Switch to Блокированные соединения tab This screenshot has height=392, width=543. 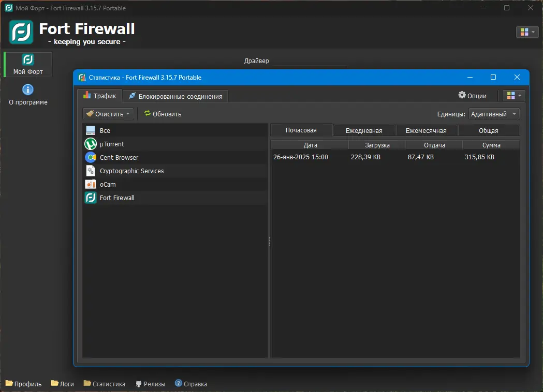(x=175, y=96)
